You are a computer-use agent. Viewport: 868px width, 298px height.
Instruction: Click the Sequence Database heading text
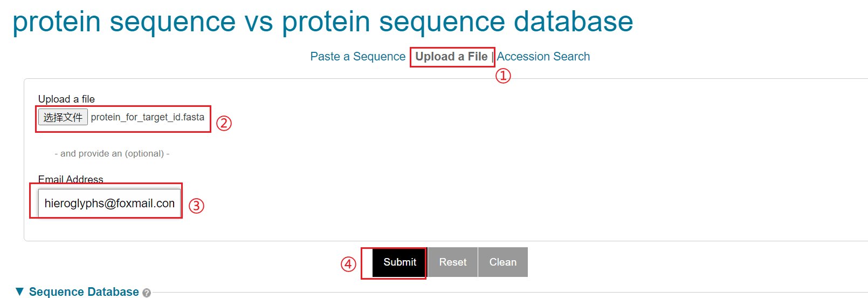coord(84,292)
